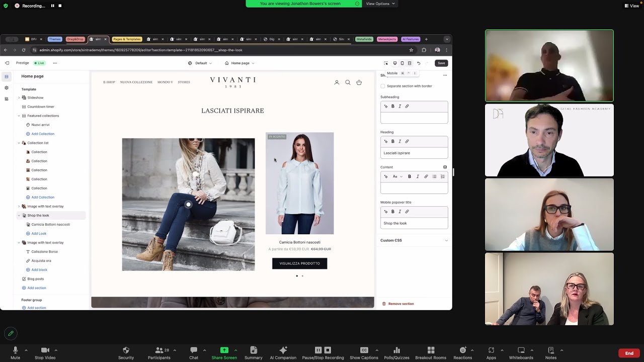644x362 pixels.
Task: Switch preview to desktop view icon
Action: [395, 63]
